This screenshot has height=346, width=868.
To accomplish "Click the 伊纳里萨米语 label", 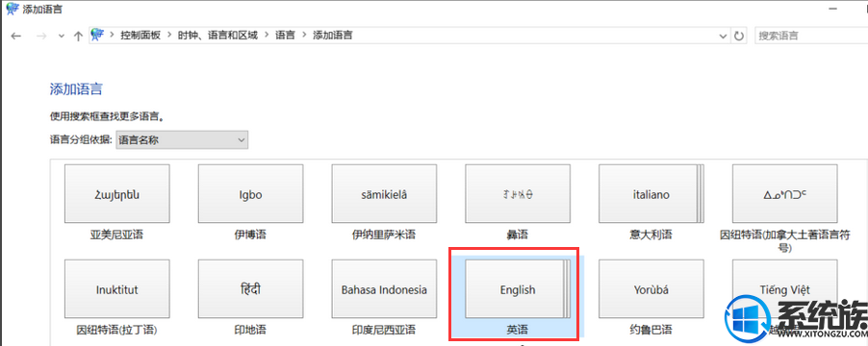I will pos(384,235).
